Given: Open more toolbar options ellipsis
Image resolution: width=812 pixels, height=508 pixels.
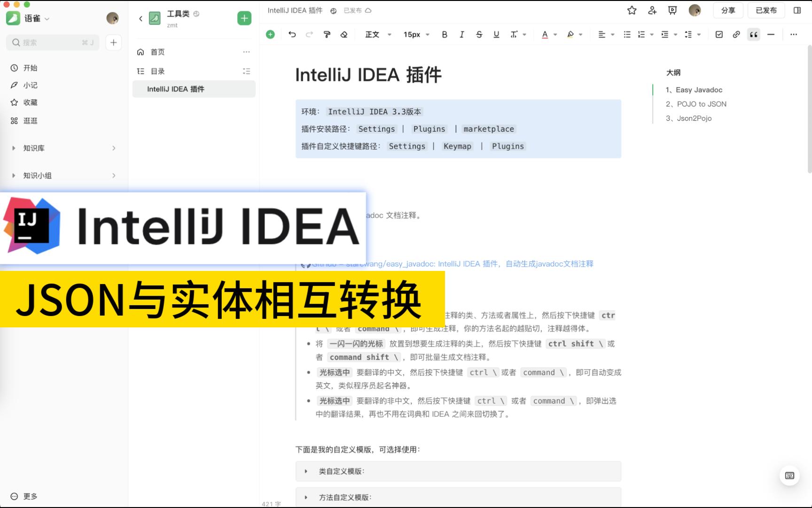Looking at the screenshot, I should pyautogui.click(x=794, y=34).
